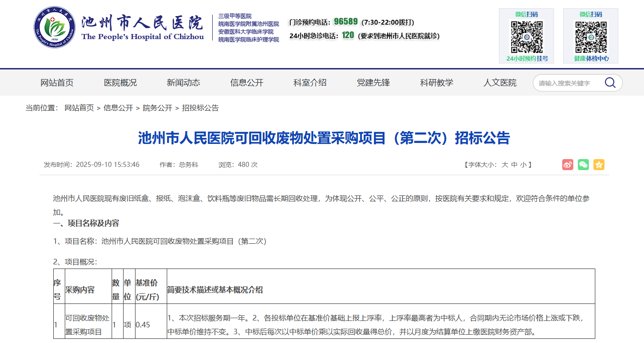Open the 网站首页 nav menu item
This screenshot has height=343, width=644.
coord(57,83)
